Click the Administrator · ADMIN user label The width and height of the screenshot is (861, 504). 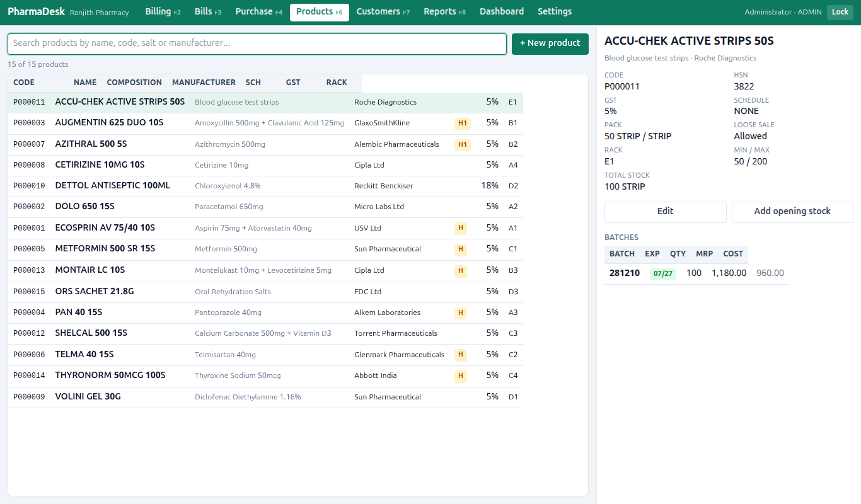[x=783, y=12]
